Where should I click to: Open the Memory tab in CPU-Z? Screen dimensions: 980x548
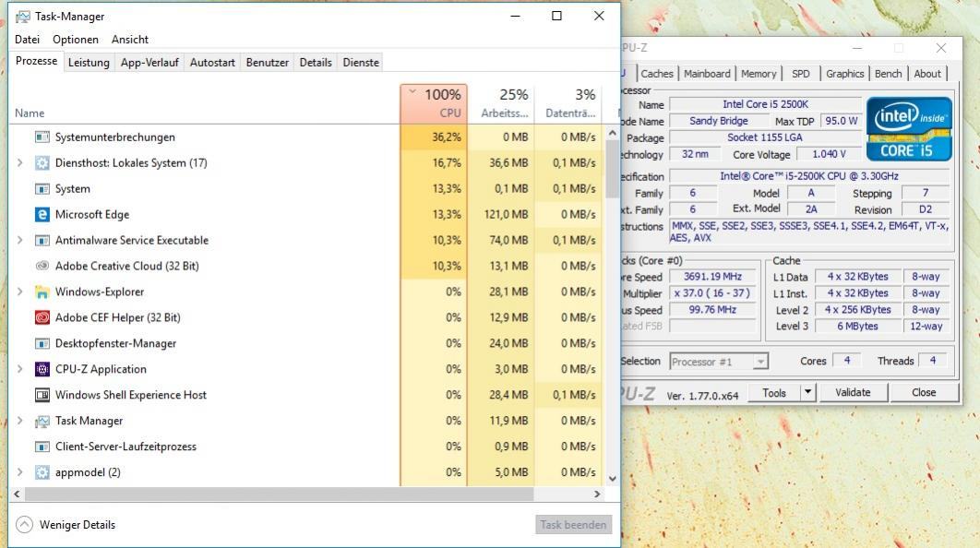pos(759,74)
